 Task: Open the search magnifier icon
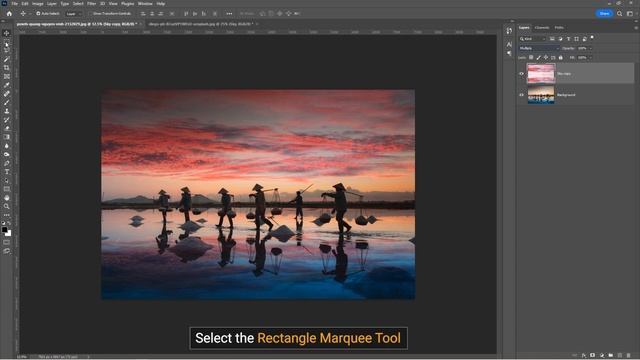[619, 13]
